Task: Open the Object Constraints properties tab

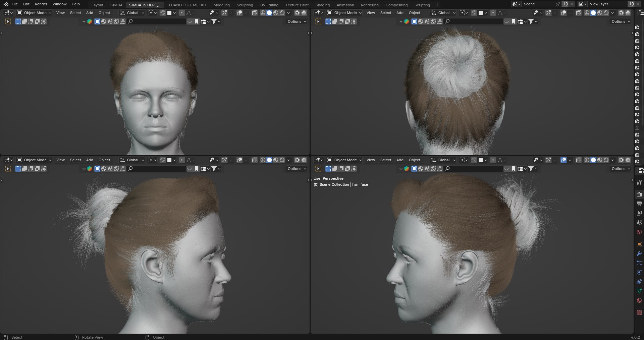Action: pyautogui.click(x=639, y=282)
